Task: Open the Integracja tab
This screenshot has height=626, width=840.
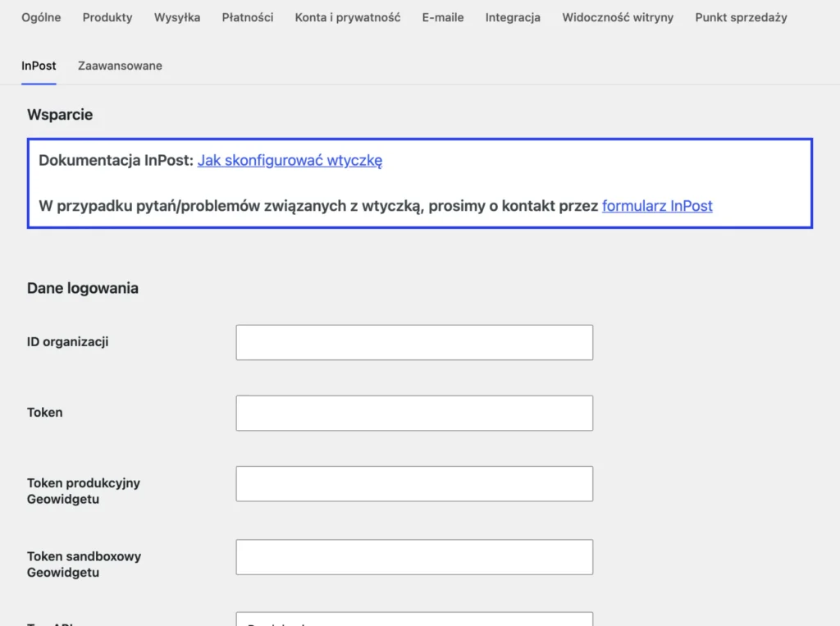Action: pyautogui.click(x=513, y=17)
